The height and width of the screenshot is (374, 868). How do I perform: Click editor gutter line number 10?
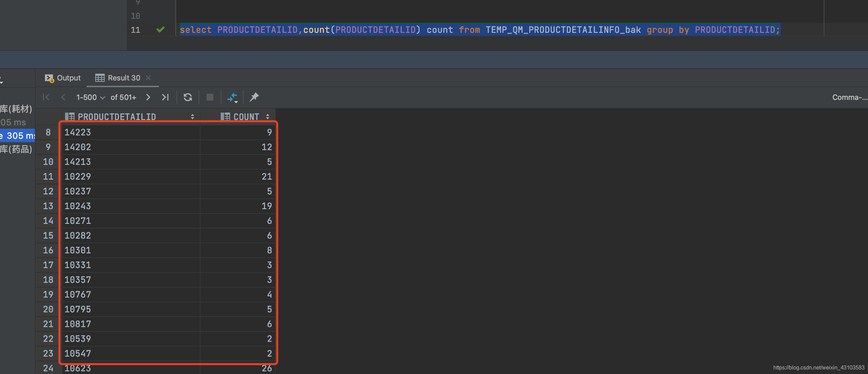pos(135,16)
